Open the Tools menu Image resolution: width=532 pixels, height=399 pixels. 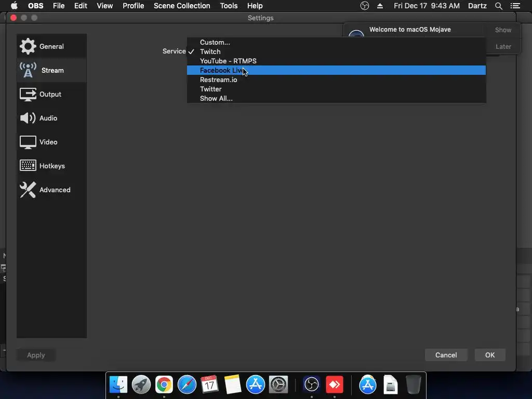[x=229, y=6]
